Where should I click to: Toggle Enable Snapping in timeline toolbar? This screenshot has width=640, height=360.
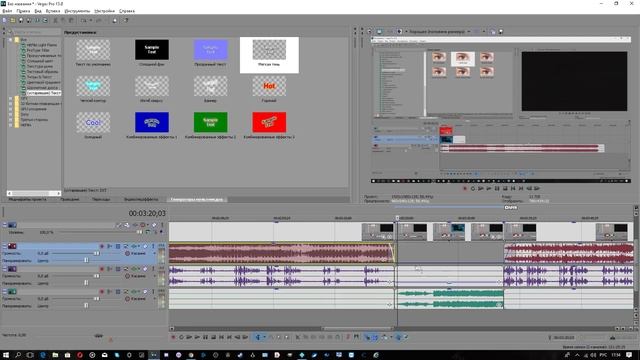(x=367, y=337)
